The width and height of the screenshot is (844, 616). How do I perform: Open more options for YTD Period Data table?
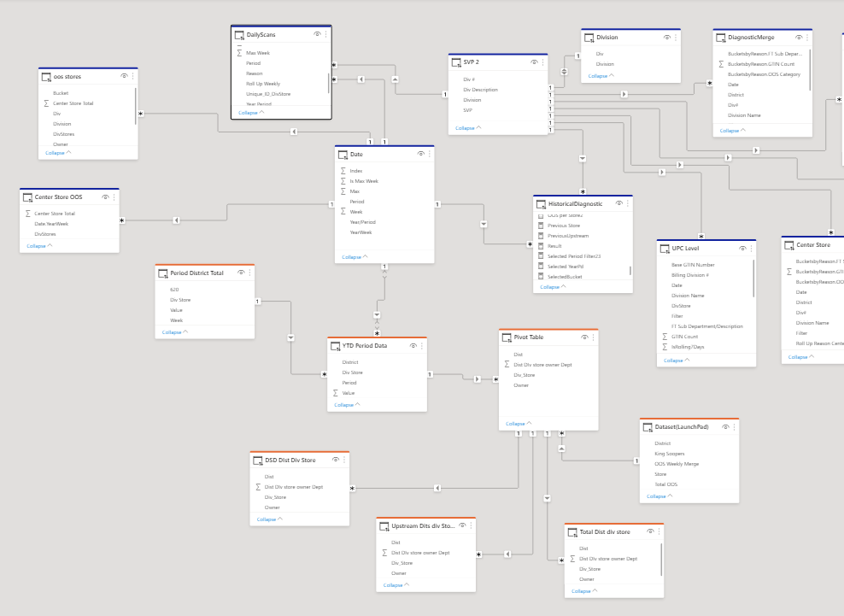pyautogui.click(x=422, y=346)
